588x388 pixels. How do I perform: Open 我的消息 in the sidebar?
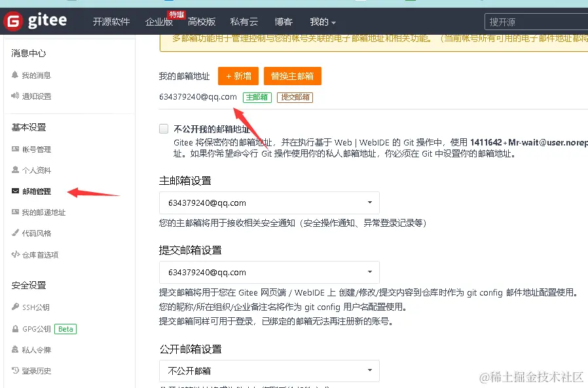(x=37, y=75)
